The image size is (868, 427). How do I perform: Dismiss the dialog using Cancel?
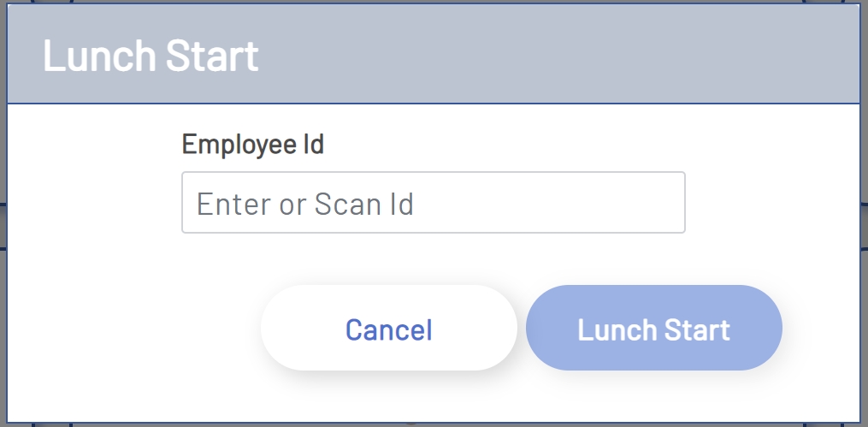click(388, 329)
